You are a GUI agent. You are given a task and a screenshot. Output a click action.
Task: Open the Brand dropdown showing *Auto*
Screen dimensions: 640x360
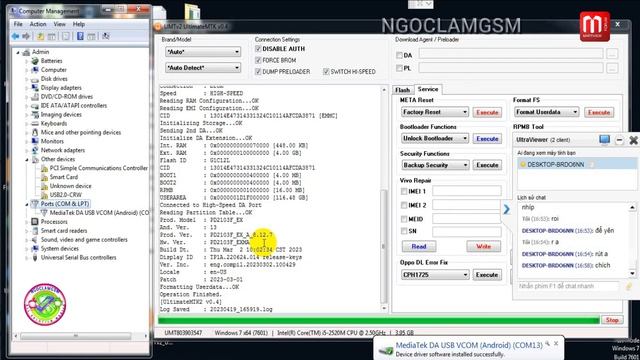coord(203,52)
